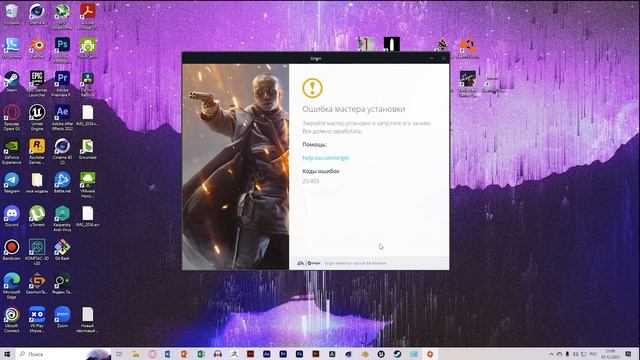Open the Windows Start menu
Image resolution: width=640 pixels, height=360 pixels.
7,354
